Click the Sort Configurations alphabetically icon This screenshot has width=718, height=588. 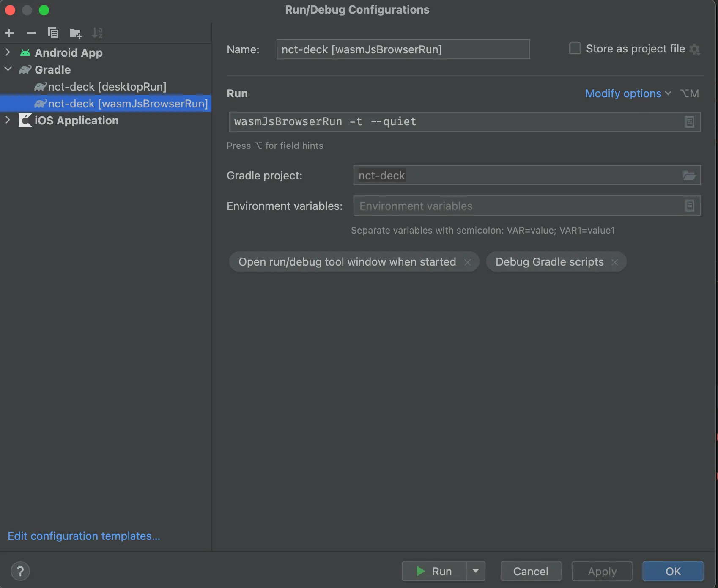tap(97, 33)
